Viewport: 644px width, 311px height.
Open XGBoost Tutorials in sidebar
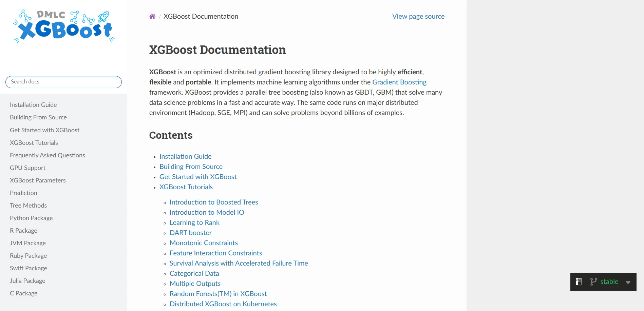[x=34, y=143]
